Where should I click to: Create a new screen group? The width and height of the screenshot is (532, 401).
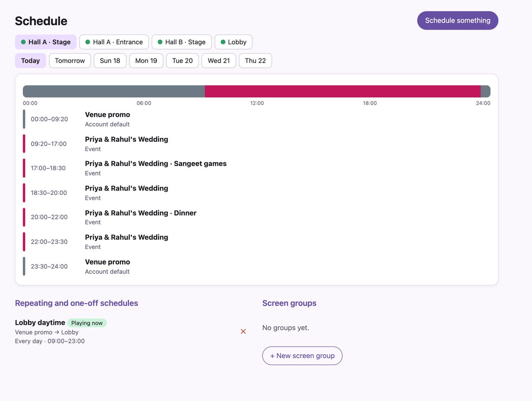302,356
